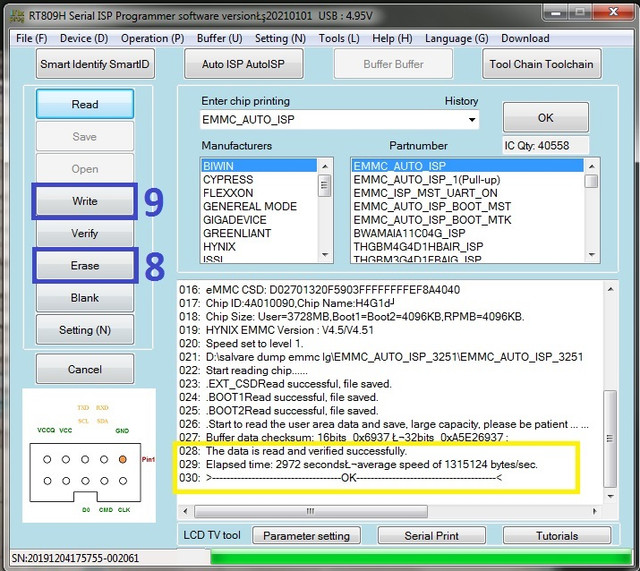This screenshot has width=640, height=571.
Task: Open the Help (H) menu
Action: click(x=392, y=38)
